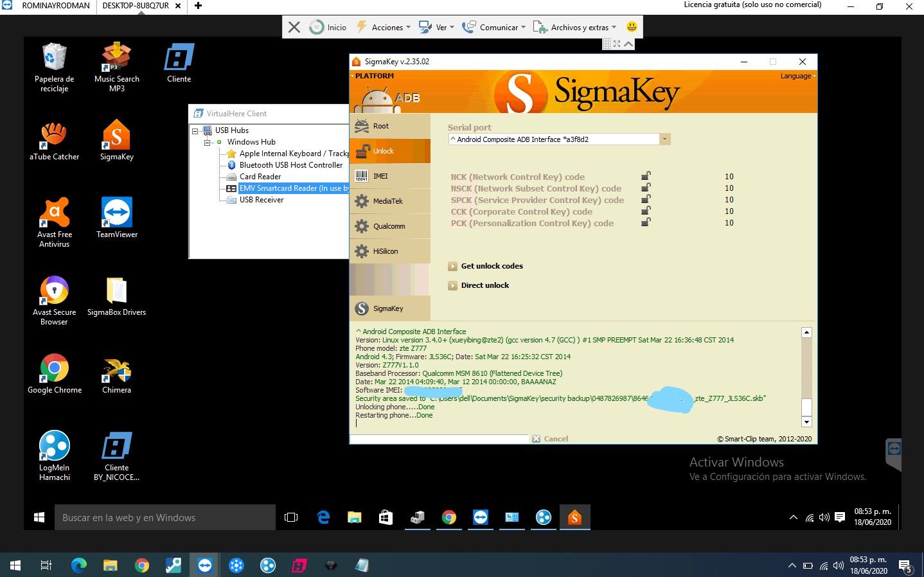Open the TeamViewer side panel icon at right edge

pos(894,448)
